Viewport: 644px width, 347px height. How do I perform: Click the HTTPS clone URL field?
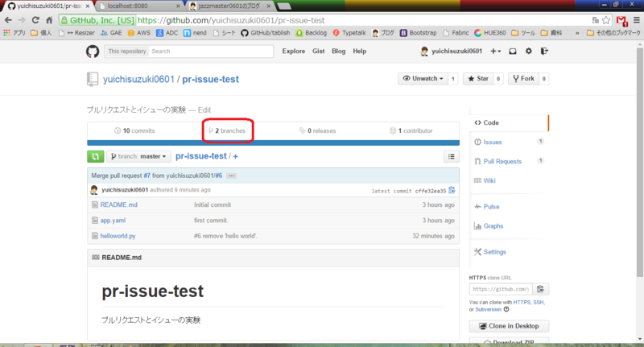pos(501,289)
